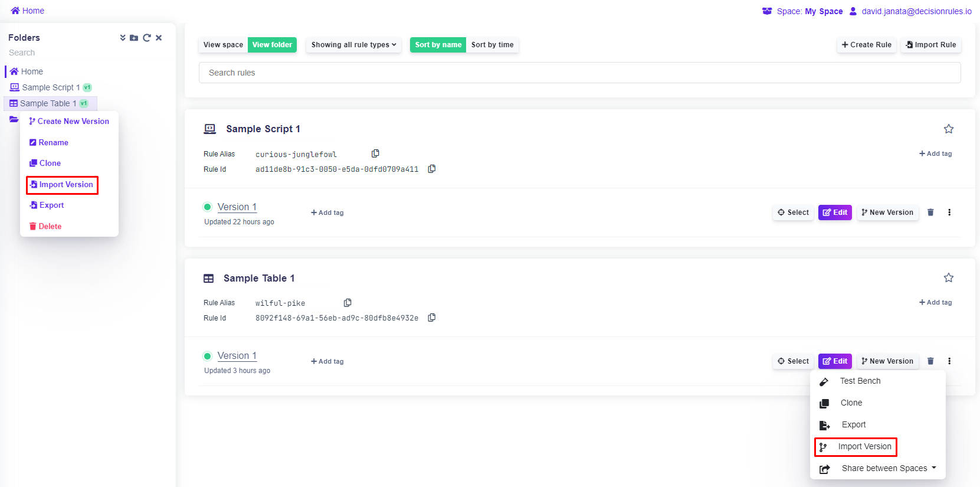Refresh the Folders panel
Screen dimensions: 980x487
point(146,38)
